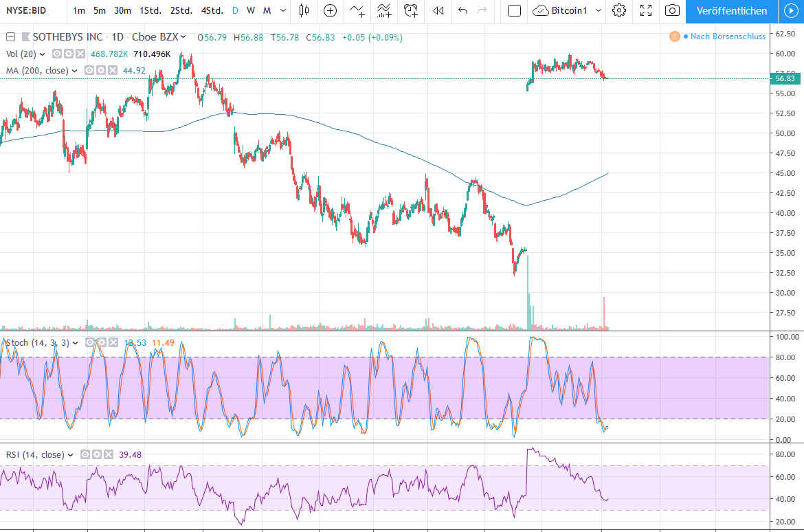Open the settings gear for Vol (20)
Image resolution: width=804 pixels, height=532 pixels.
tap(69, 54)
